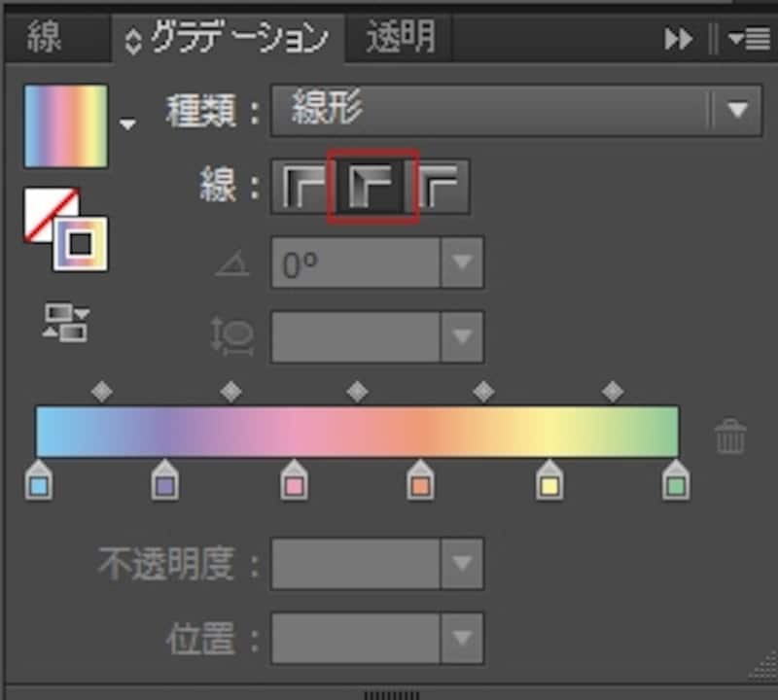Select the midpoint diamond between yellow and green
The image size is (778, 700).
pyautogui.click(x=613, y=392)
